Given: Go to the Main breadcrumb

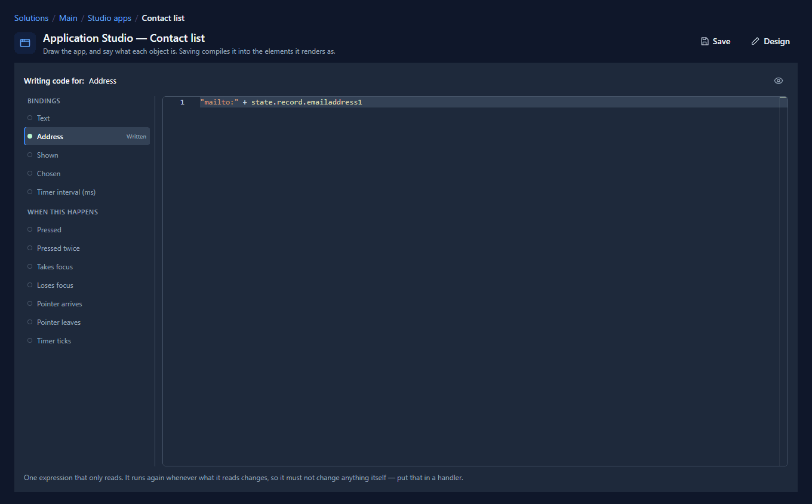Looking at the screenshot, I should point(68,18).
